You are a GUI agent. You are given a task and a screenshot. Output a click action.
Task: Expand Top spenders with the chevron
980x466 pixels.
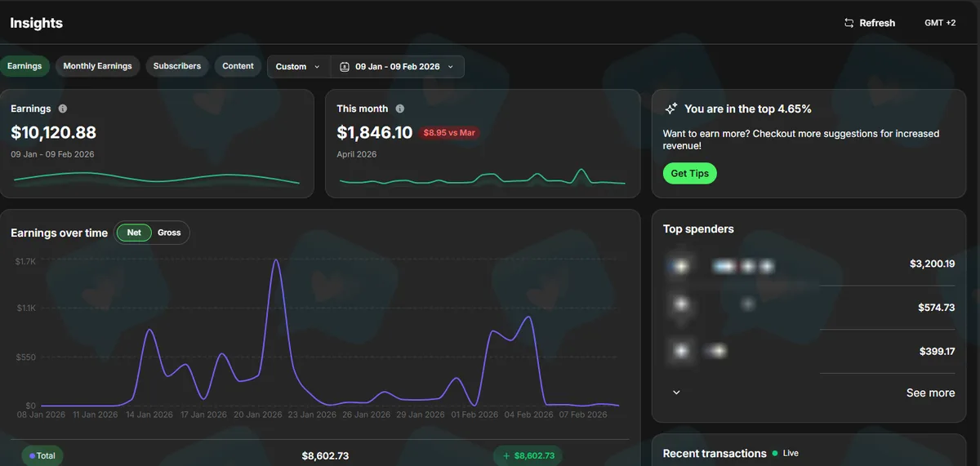tap(676, 393)
